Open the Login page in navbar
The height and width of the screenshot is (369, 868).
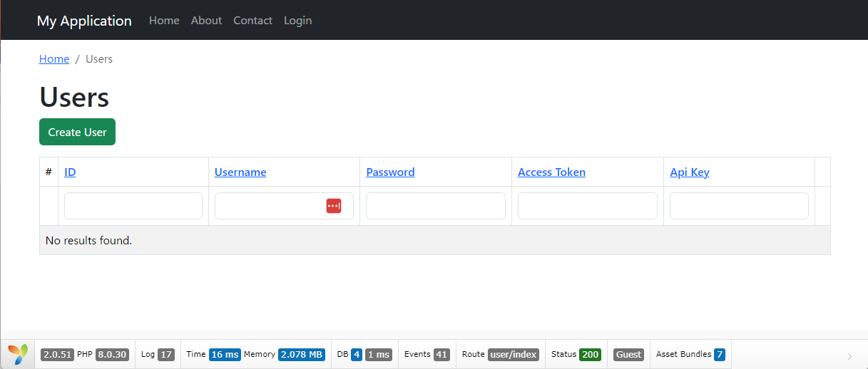tap(297, 21)
